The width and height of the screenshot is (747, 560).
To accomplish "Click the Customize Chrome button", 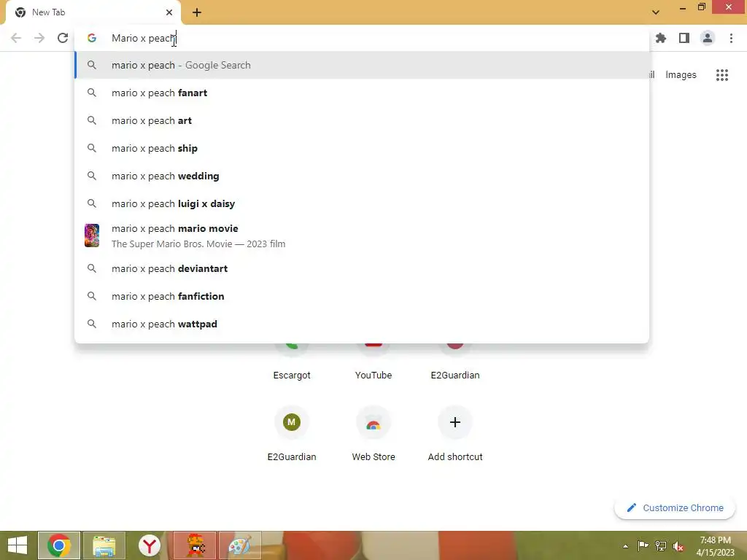I will point(675,508).
